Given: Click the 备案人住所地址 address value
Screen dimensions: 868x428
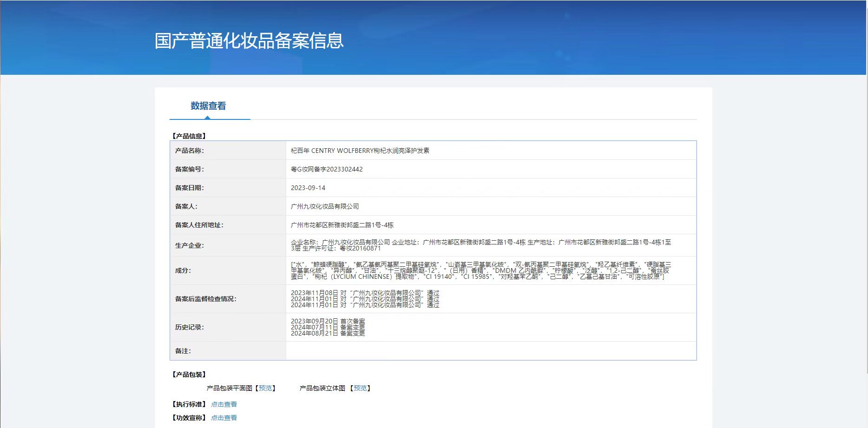Looking at the screenshot, I should (x=342, y=225).
